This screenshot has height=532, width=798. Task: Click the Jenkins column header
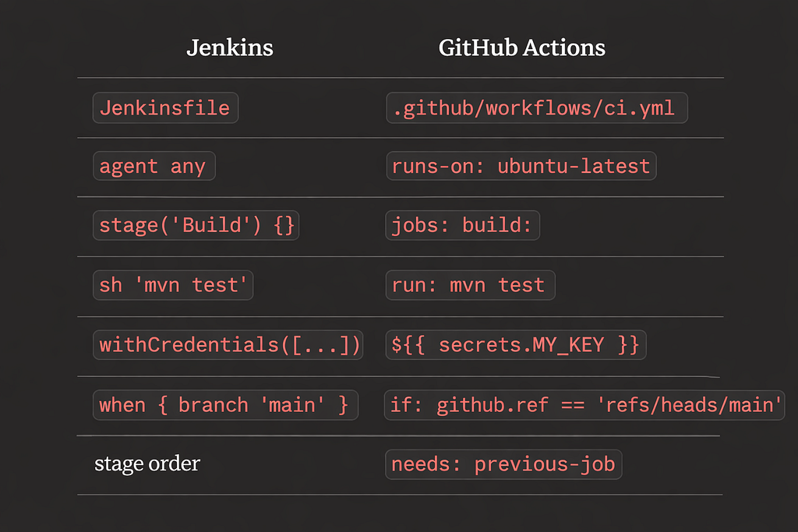[x=230, y=48]
